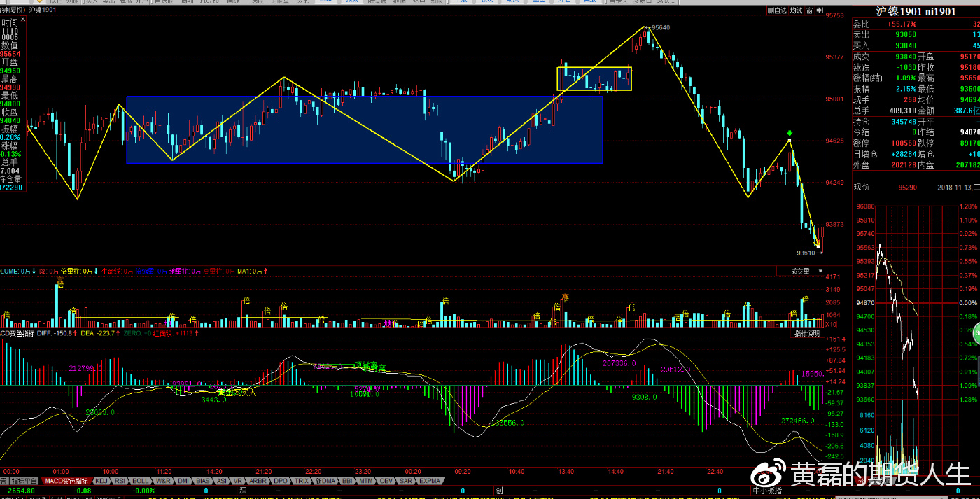Click the date 2018-11-13 label
Viewport: 980px width, 499px height.
click(x=955, y=188)
